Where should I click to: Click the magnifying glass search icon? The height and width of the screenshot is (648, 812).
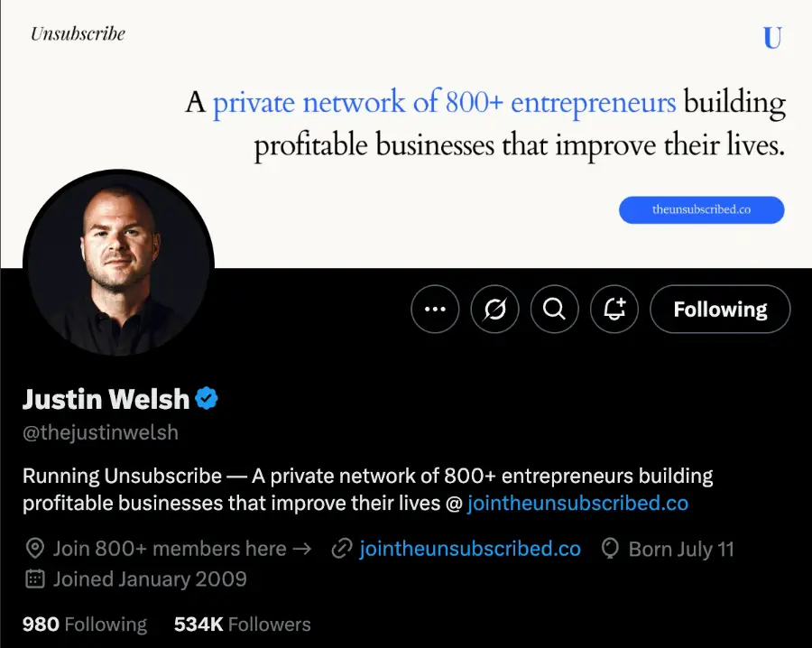point(554,310)
